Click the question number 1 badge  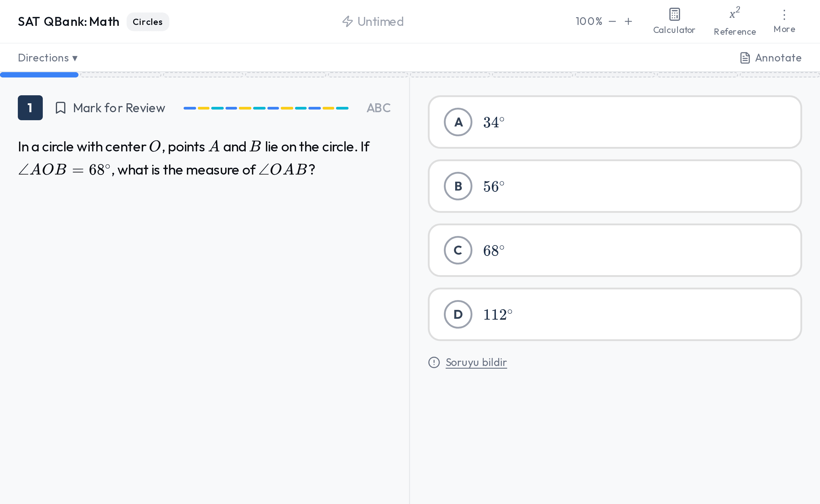tap(30, 108)
